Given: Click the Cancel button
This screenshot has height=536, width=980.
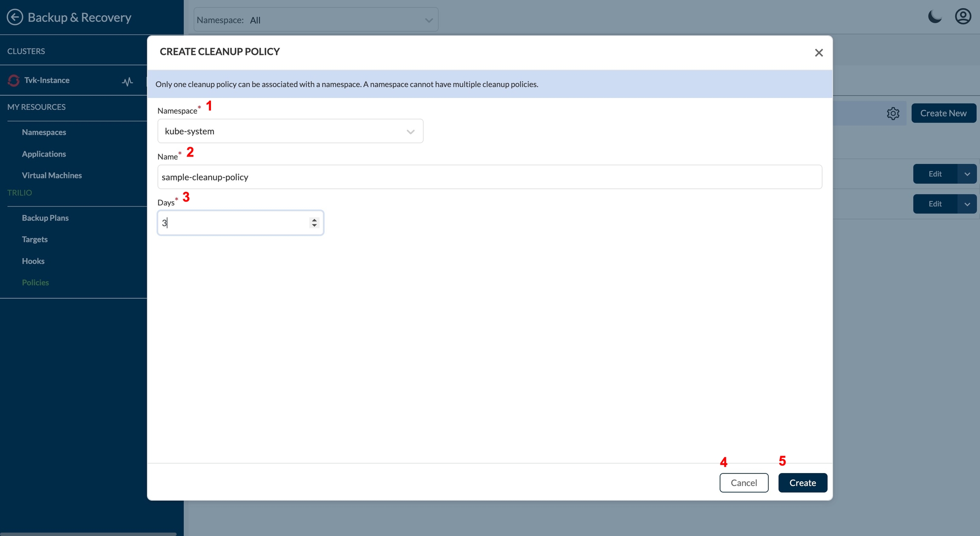Looking at the screenshot, I should (744, 483).
